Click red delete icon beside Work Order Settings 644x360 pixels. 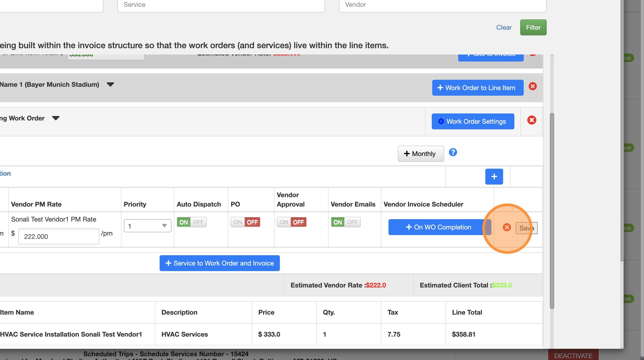pyautogui.click(x=531, y=120)
